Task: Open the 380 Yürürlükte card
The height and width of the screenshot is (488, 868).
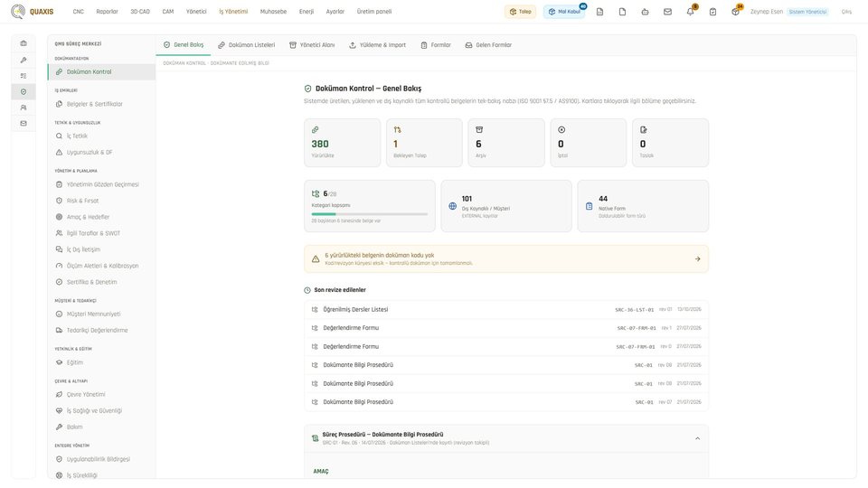Action: pos(342,143)
